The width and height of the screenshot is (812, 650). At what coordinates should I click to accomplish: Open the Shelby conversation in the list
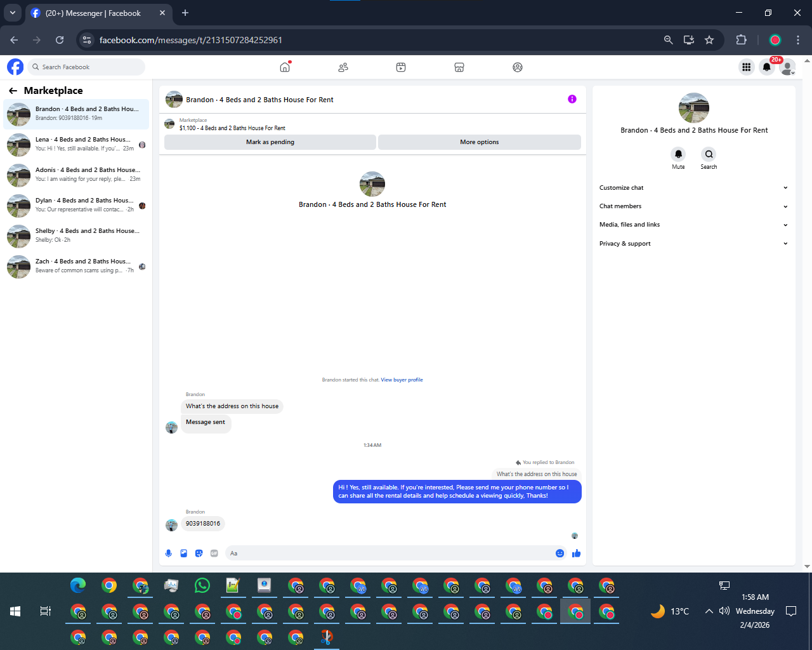[x=76, y=236]
